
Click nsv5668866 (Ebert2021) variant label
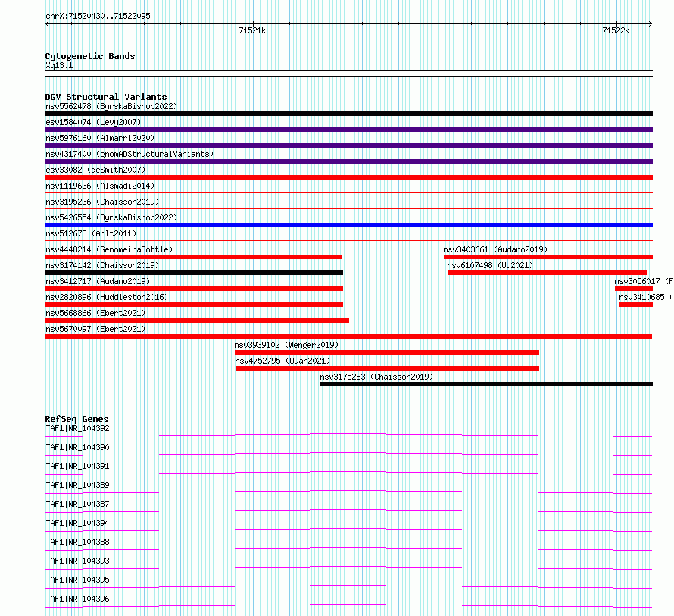pyautogui.click(x=95, y=313)
